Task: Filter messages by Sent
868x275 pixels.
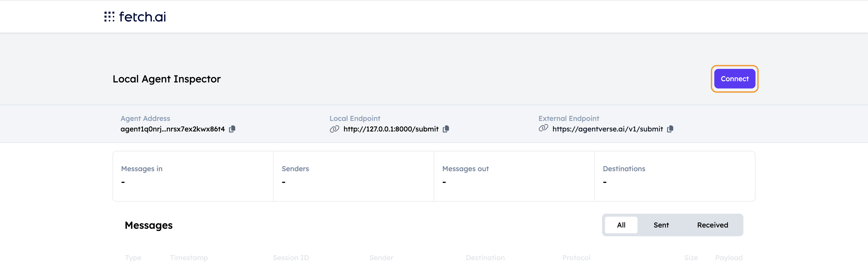Action: [x=661, y=225]
